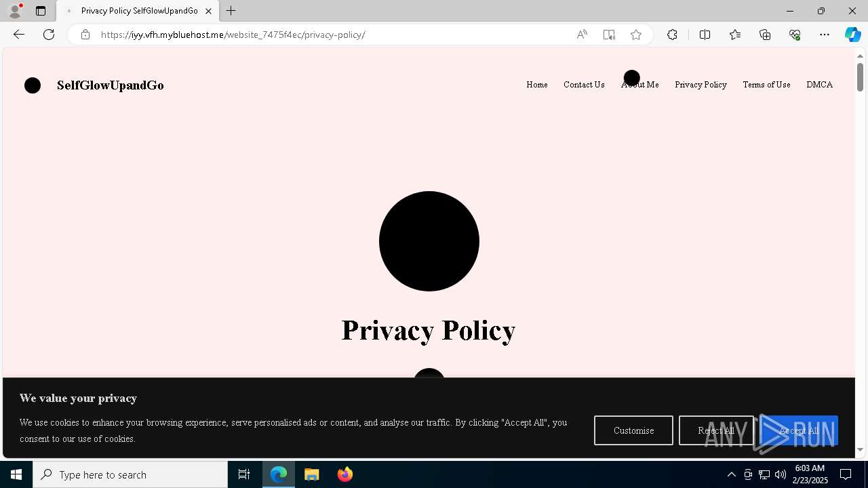Open browser Extensions puzzle icon
Viewport: 868px width, 488px height.
672,35
